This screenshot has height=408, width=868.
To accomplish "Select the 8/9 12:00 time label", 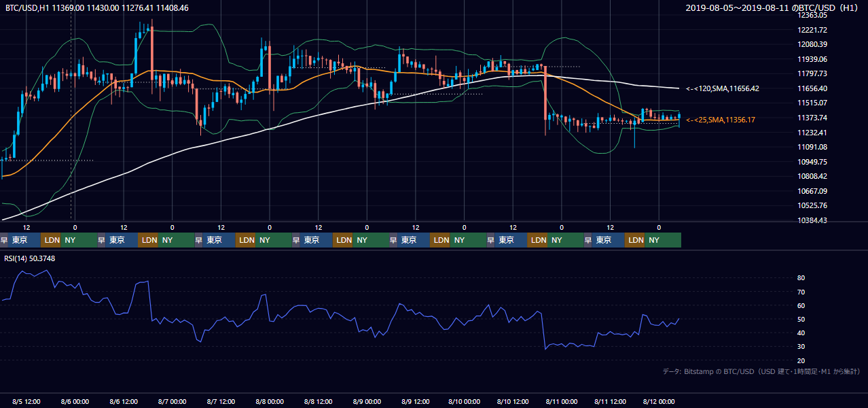I will pos(416,402).
